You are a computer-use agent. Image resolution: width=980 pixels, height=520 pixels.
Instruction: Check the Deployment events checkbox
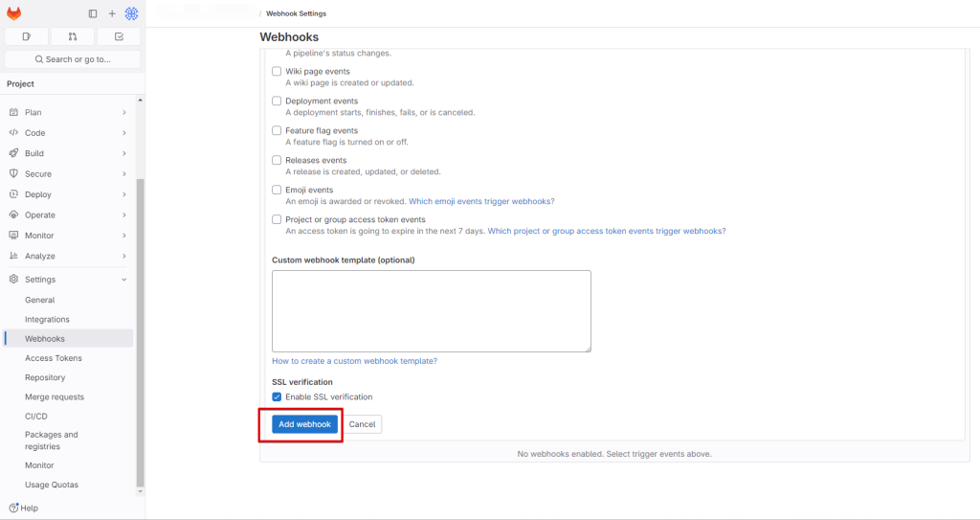(x=277, y=102)
